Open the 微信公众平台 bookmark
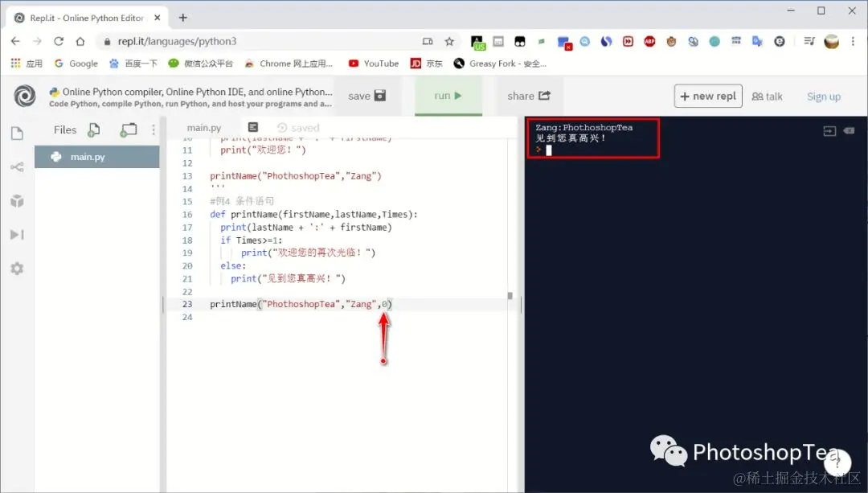The width and height of the screenshot is (868, 493). point(200,64)
